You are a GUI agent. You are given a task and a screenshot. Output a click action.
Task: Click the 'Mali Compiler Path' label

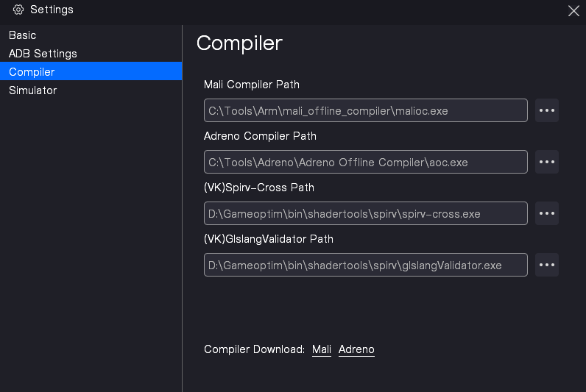(x=252, y=85)
